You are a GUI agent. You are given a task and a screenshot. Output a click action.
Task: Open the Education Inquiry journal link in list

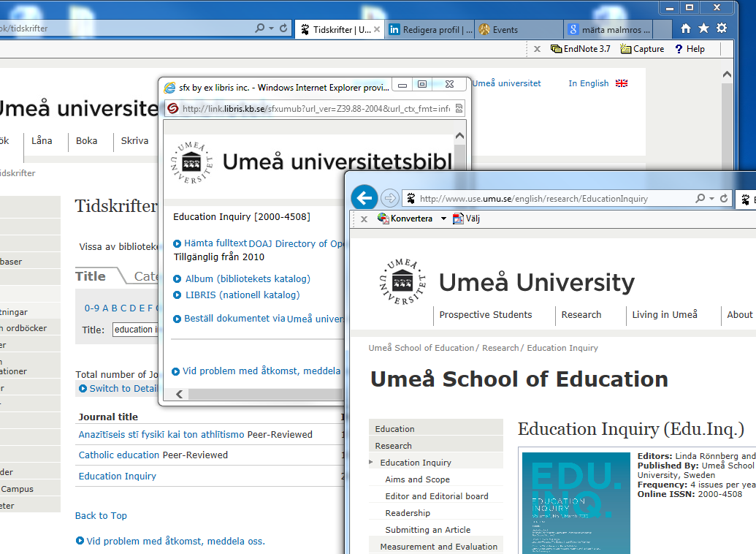click(117, 476)
